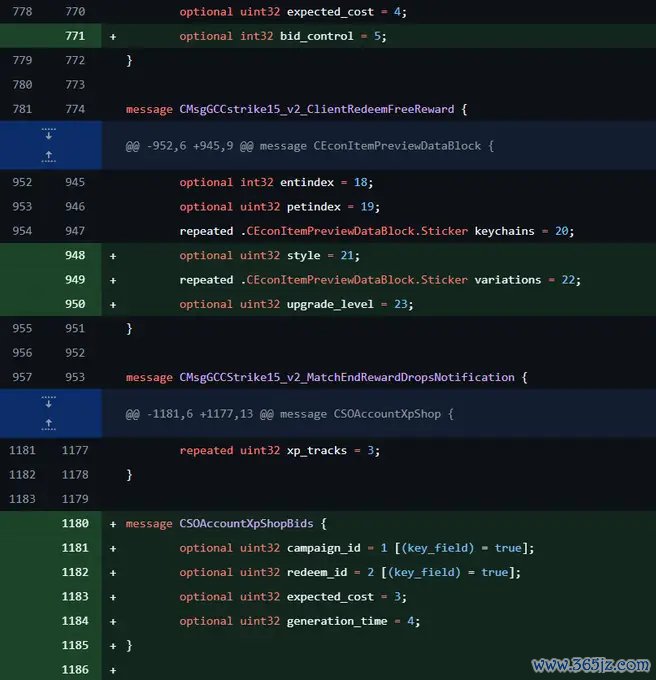Click the 'petindex' field name
Viewport: 656px width, 680px height.
pos(313,206)
